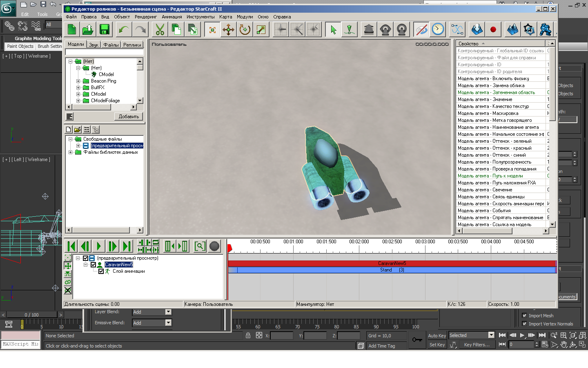The height and width of the screenshot is (368, 588).
Task: Switch to the Звук tab
Action: tap(94, 45)
